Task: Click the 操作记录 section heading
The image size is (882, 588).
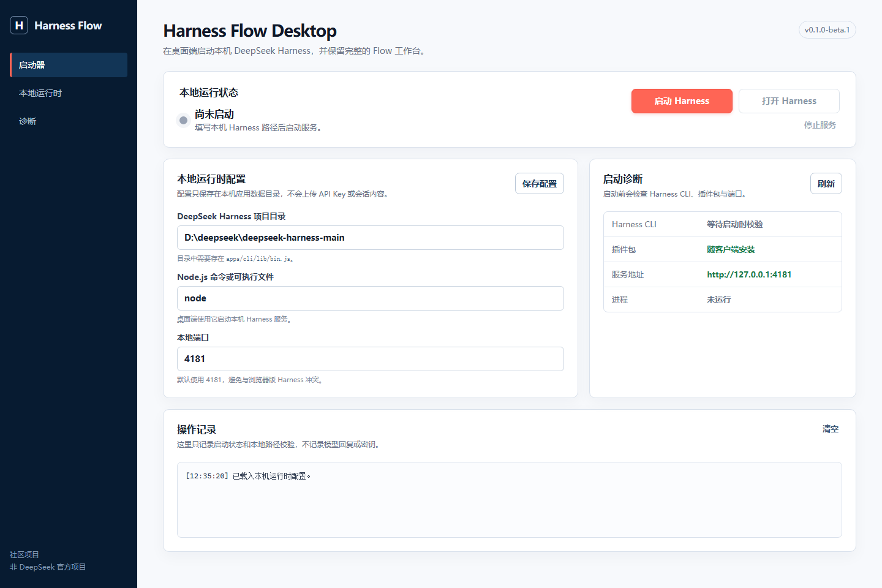Action: click(197, 429)
